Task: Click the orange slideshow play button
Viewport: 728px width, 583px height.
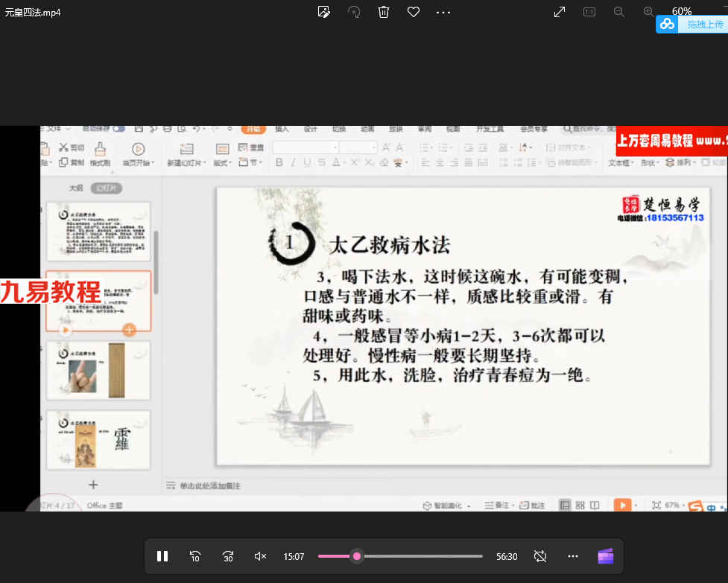Action: click(622, 505)
